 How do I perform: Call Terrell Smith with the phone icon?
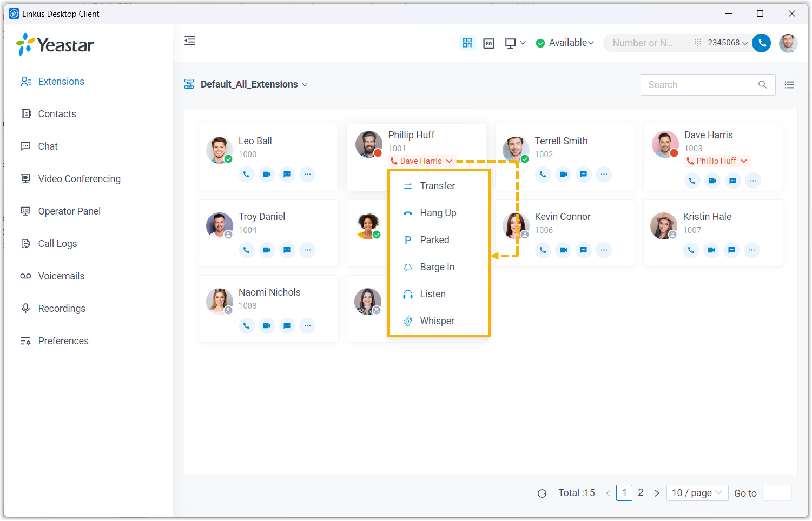point(543,174)
